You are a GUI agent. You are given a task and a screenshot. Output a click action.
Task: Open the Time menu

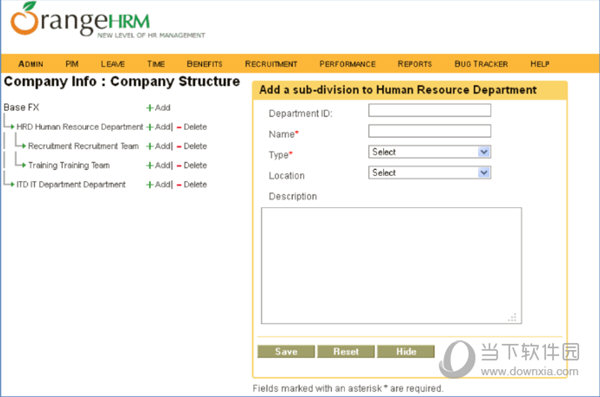[x=156, y=64]
